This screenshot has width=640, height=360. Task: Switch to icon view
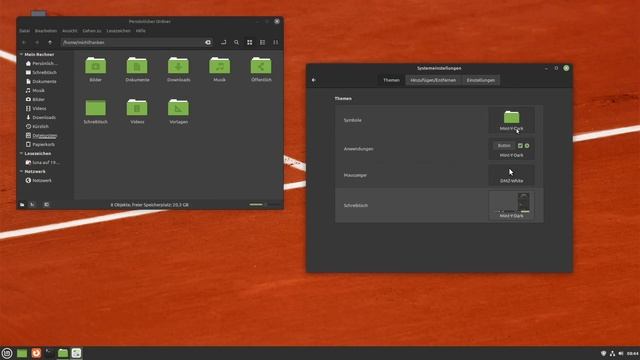[x=249, y=42]
